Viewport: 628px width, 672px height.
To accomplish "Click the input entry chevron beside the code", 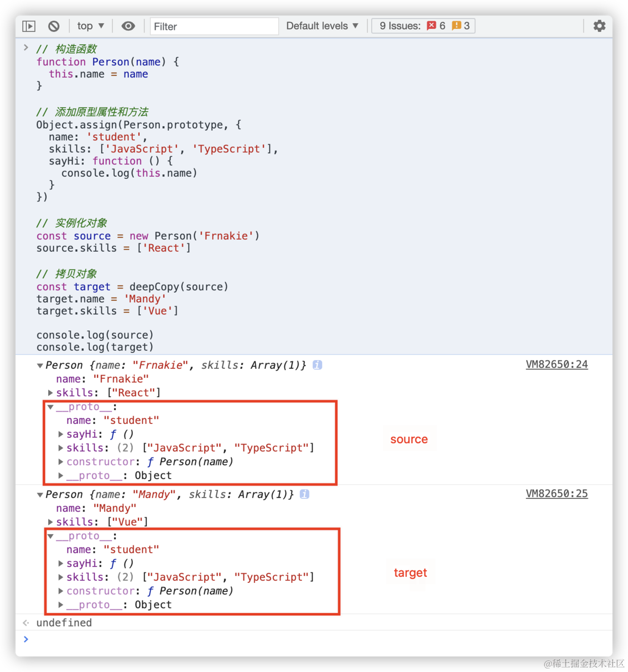I will pyautogui.click(x=25, y=48).
